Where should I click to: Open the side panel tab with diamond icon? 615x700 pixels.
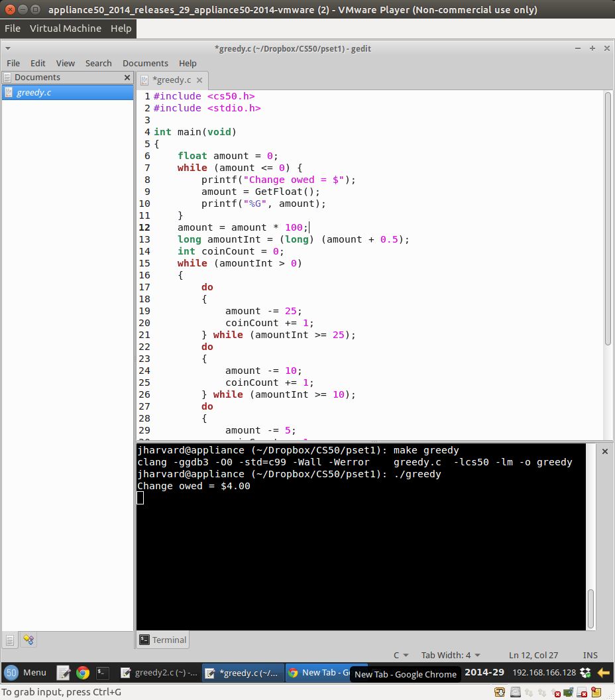[28, 640]
